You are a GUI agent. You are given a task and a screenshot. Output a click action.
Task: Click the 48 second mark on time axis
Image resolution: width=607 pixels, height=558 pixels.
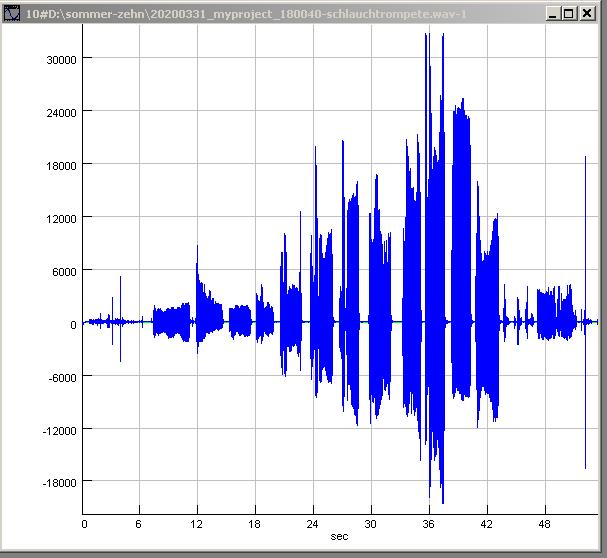pyautogui.click(x=543, y=524)
